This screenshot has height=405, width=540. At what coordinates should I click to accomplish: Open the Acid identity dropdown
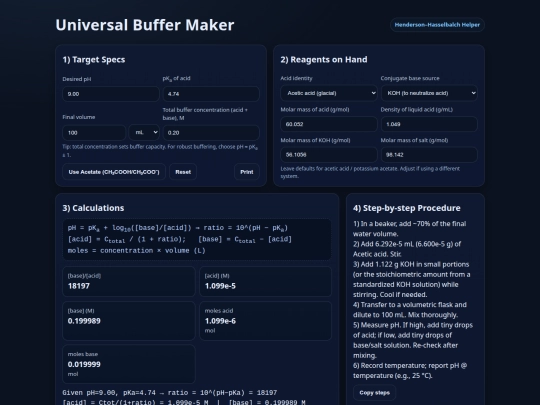click(x=329, y=93)
